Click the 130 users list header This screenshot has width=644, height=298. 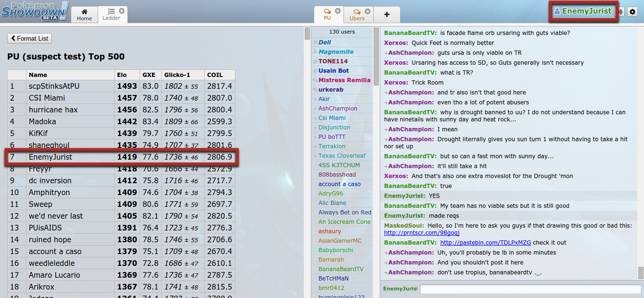[342, 32]
